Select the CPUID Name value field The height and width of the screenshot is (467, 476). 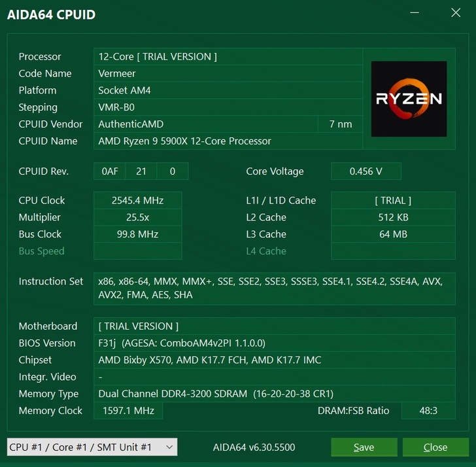(228, 141)
